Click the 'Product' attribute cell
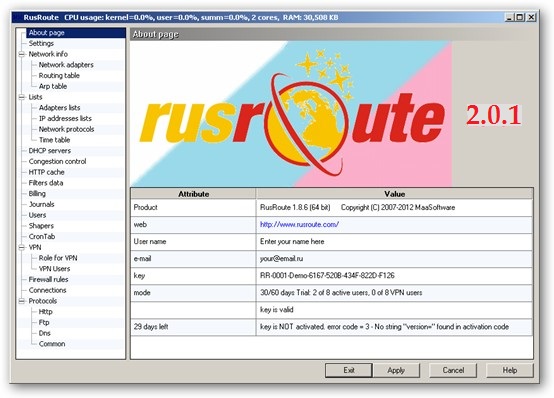Screen dimensions: 554x398 click(x=193, y=207)
